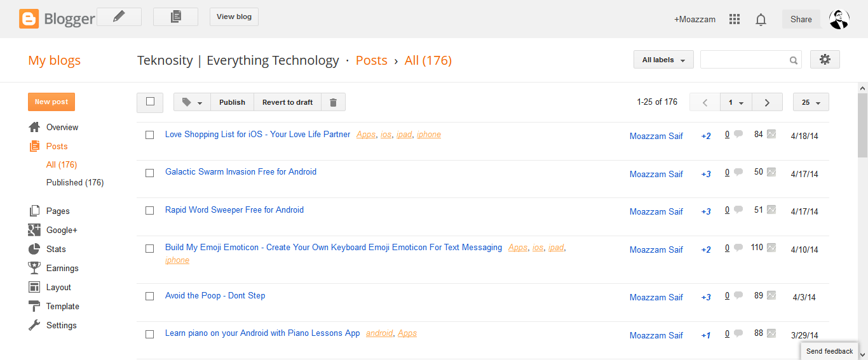The image size is (868, 360).
Task: Go to next page of posts
Action: click(x=767, y=102)
